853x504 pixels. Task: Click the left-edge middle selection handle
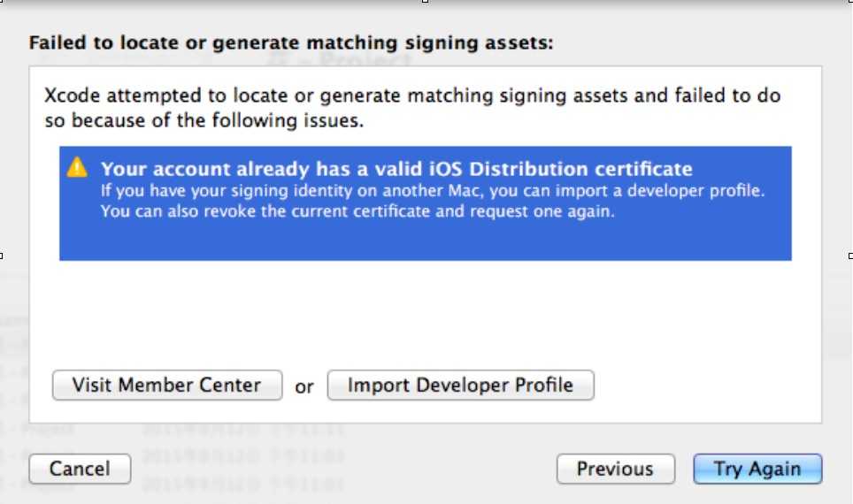click(2, 256)
